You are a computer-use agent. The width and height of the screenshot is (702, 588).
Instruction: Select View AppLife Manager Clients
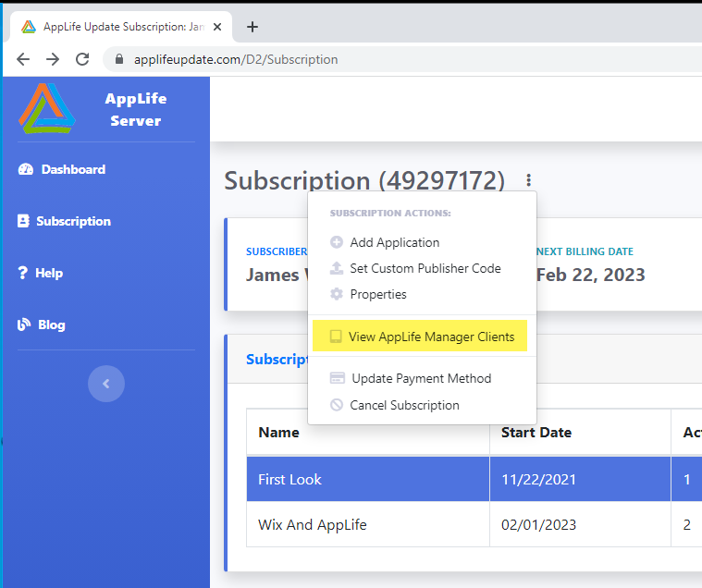pyautogui.click(x=420, y=336)
